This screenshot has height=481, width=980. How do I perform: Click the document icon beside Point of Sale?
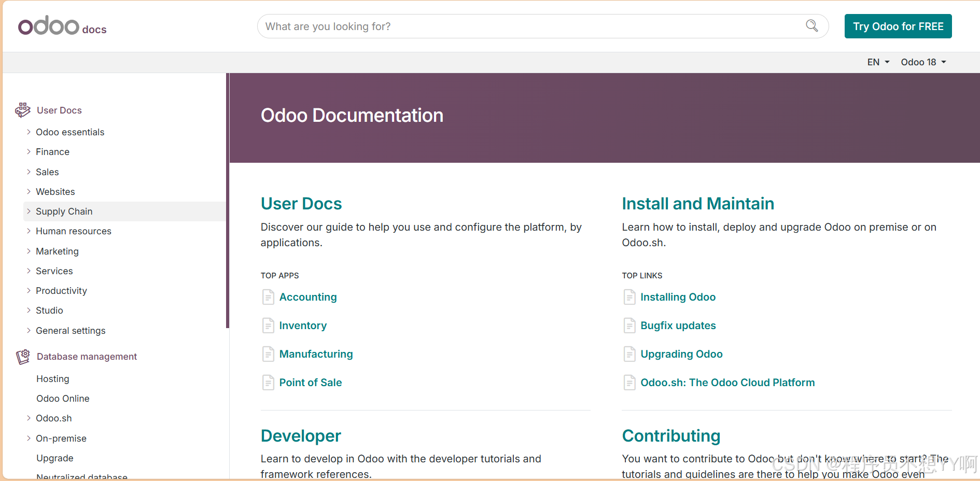pos(268,383)
